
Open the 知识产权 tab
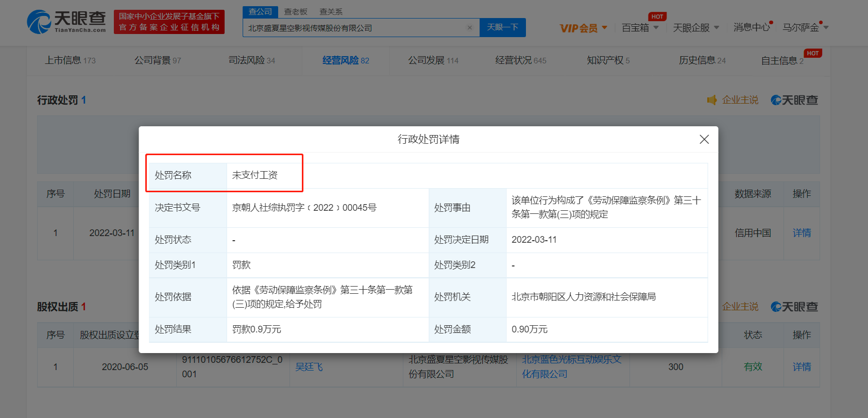pyautogui.click(x=608, y=60)
